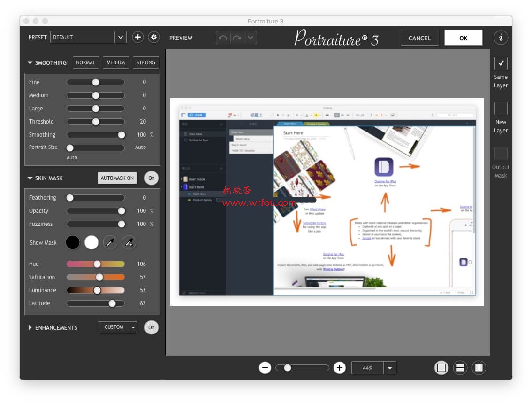Viewport: 532px width, 403px height.
Task: Open the history dropdown arrow beside redo
Action: 251,38
